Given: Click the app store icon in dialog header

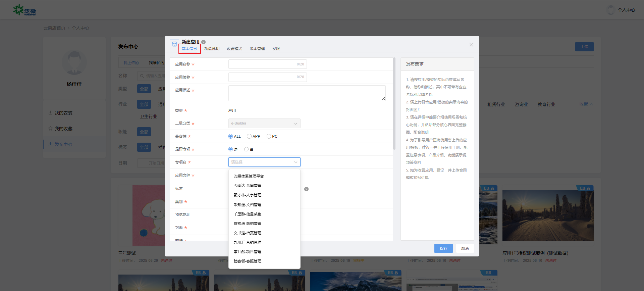Looking at the screenshot, I should pyautogui.click(x=174, y=44).
